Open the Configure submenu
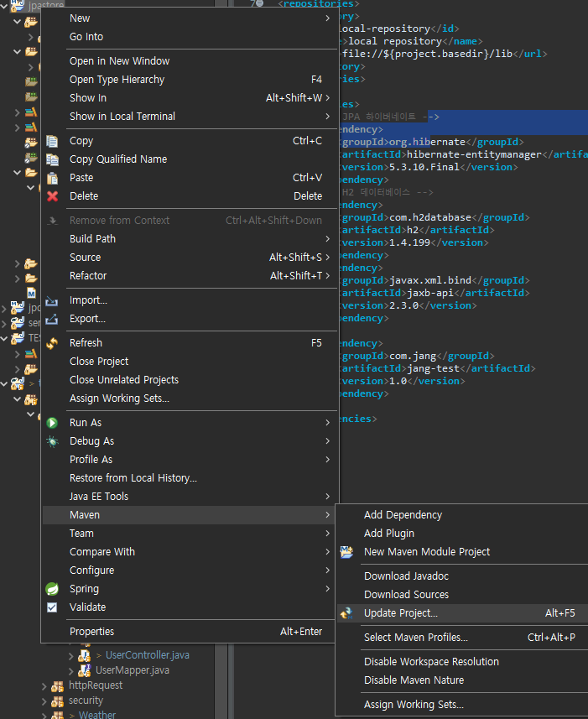This screenshot has height=719, width=588. tap(190, 571)
